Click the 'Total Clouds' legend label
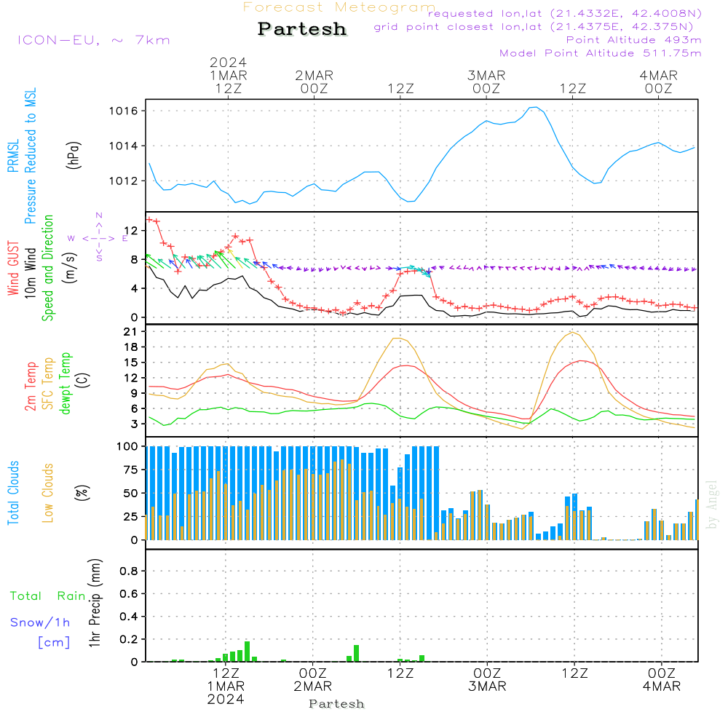Image resolution: width=728 pixels, height=728 pixels. pyautogui.click(x=13, y=493)
